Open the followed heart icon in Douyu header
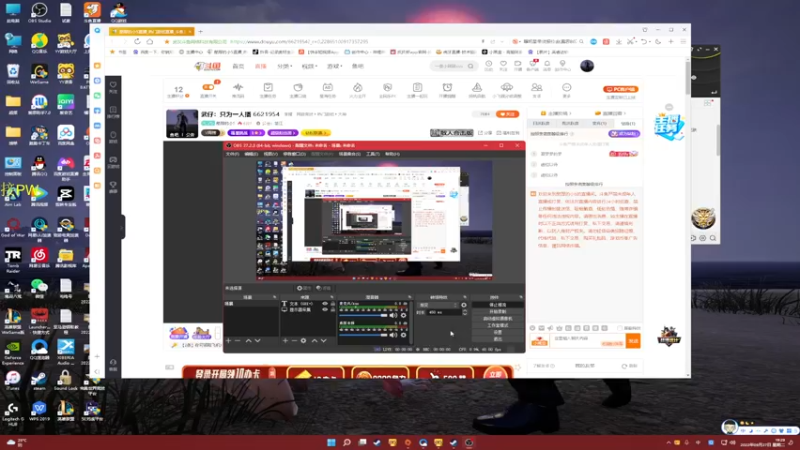 503,65
